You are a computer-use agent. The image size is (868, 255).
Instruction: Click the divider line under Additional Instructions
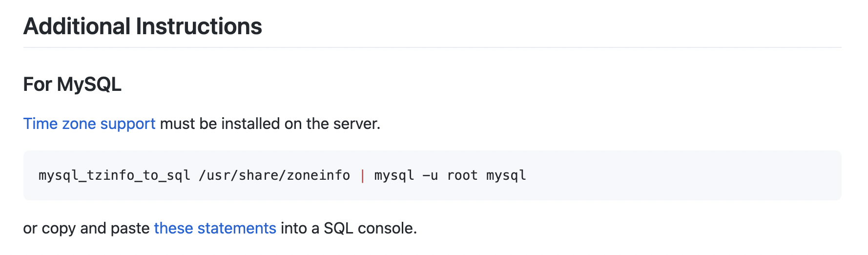(433, 47)
